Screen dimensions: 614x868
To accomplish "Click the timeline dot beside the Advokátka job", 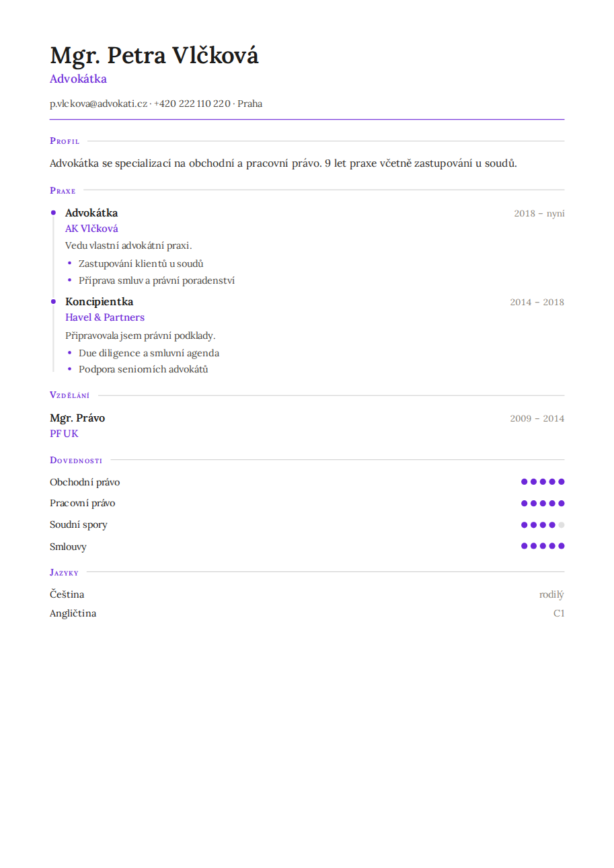I will [x=53, y=212].
